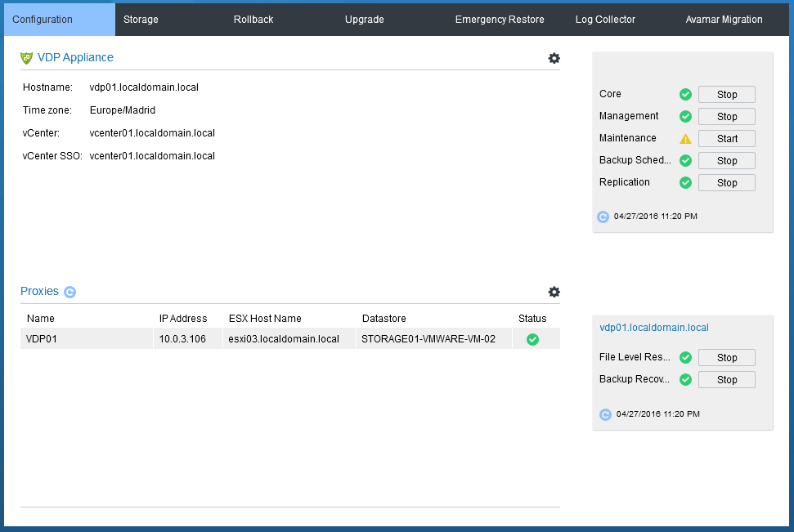Select the VDP01 proxy name cell
The width and height of the screenshot is (794, 532).
[87, 338]
